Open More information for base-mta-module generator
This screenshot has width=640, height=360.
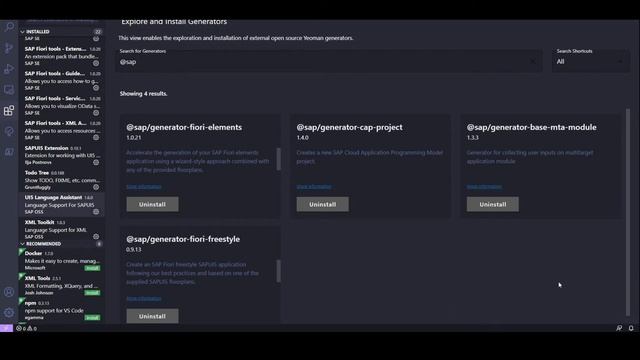484,187
